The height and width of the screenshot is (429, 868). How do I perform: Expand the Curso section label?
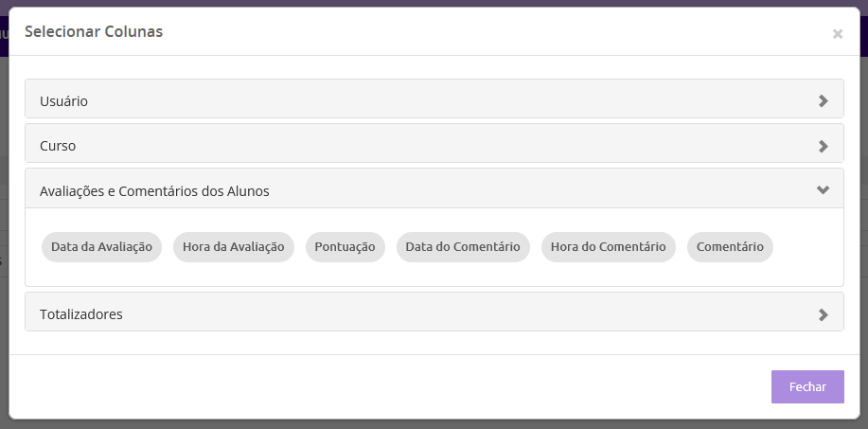click(x=58, y=146)
